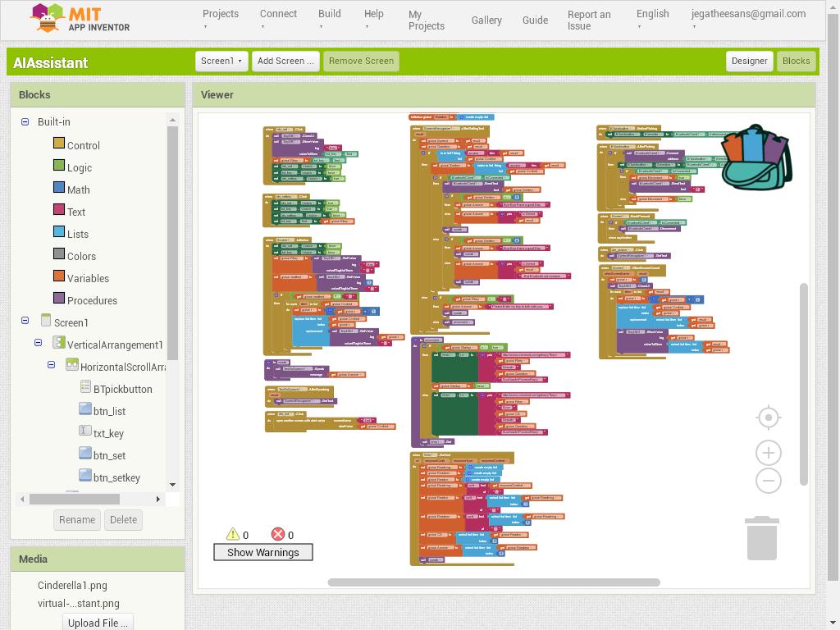The image size is (840, 630).
Task: Click the Remove Screen button
Action: (x=361, y=61)
